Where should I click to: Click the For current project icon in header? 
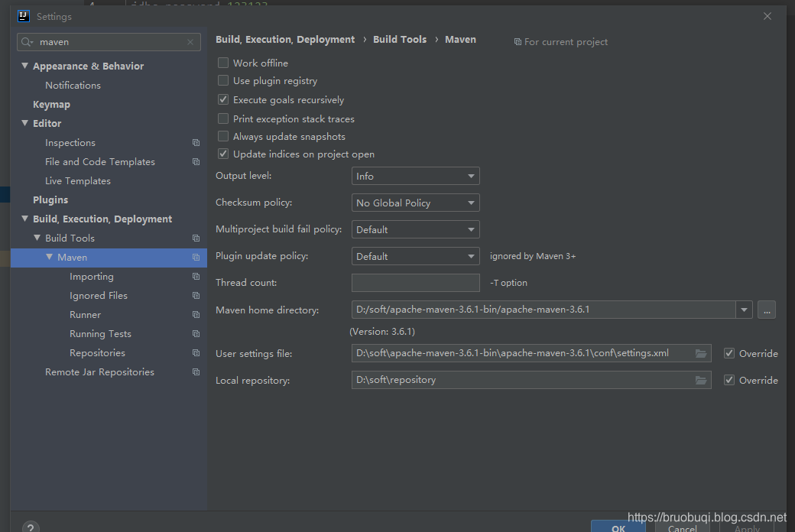[x=518, y=42]
